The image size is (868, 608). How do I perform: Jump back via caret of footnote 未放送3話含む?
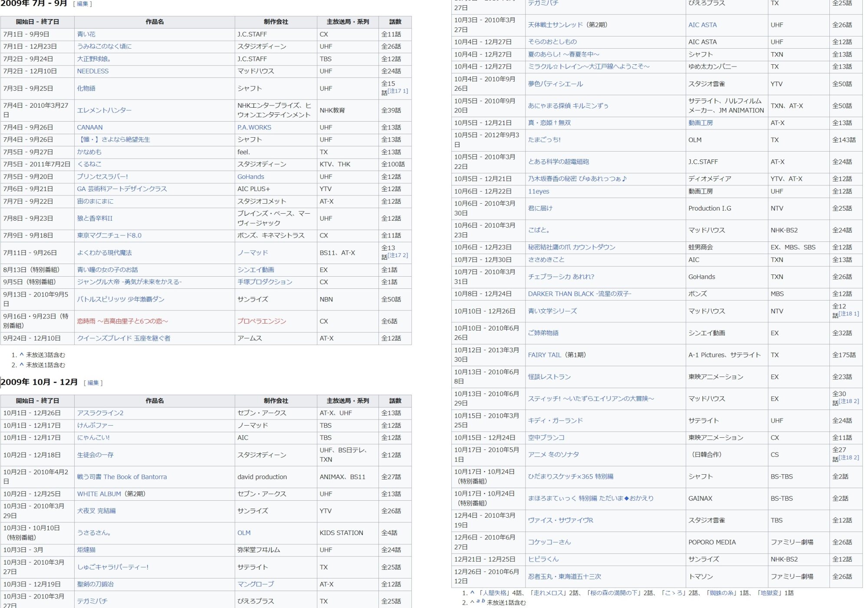coord(22,355)
